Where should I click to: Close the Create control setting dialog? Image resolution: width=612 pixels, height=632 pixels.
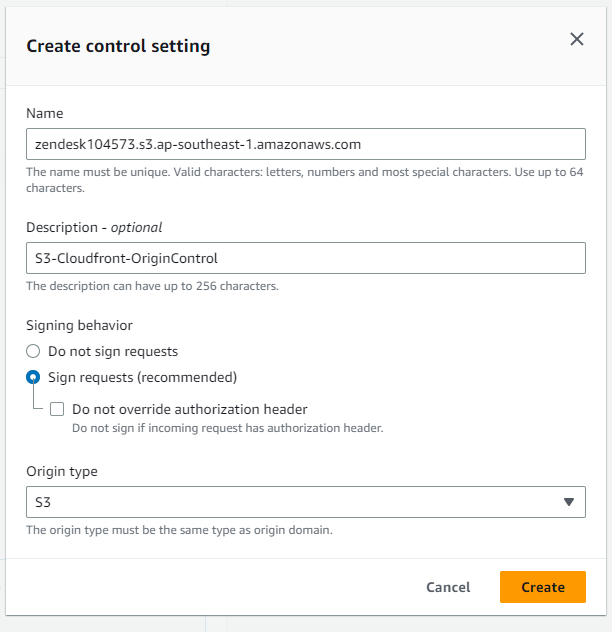click(576, 39)
